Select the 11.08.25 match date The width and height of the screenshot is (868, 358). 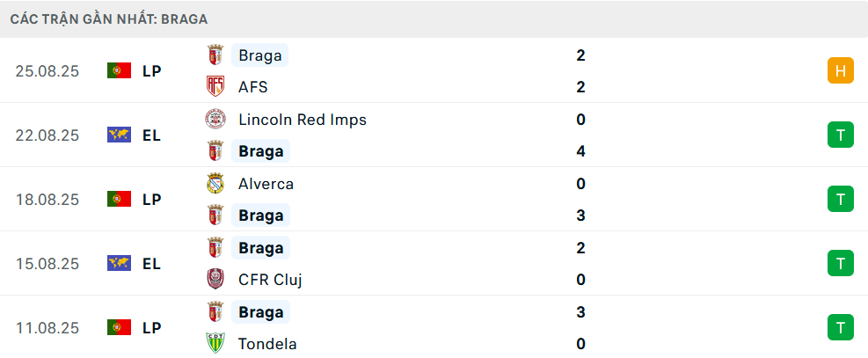[x=47, y=328]
